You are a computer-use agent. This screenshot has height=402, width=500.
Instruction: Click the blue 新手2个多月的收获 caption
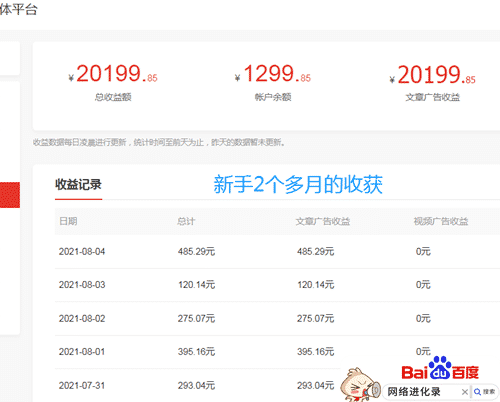click(298, 184)
